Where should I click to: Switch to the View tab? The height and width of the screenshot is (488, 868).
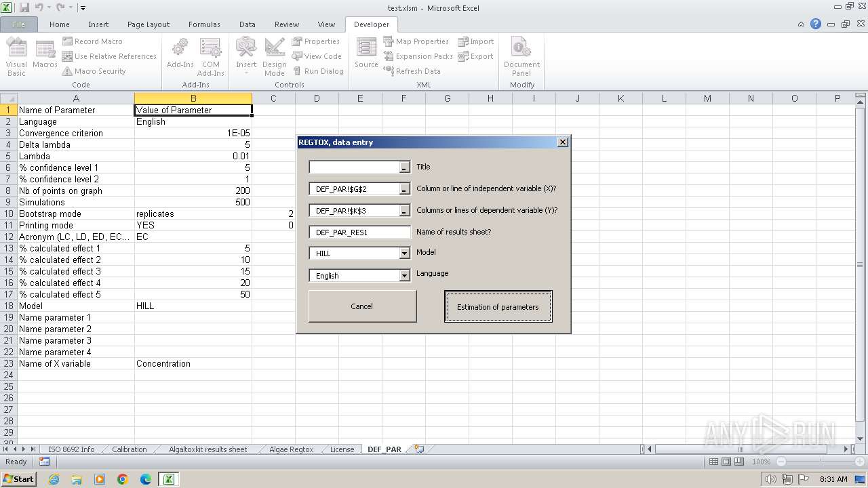point(326,24)
